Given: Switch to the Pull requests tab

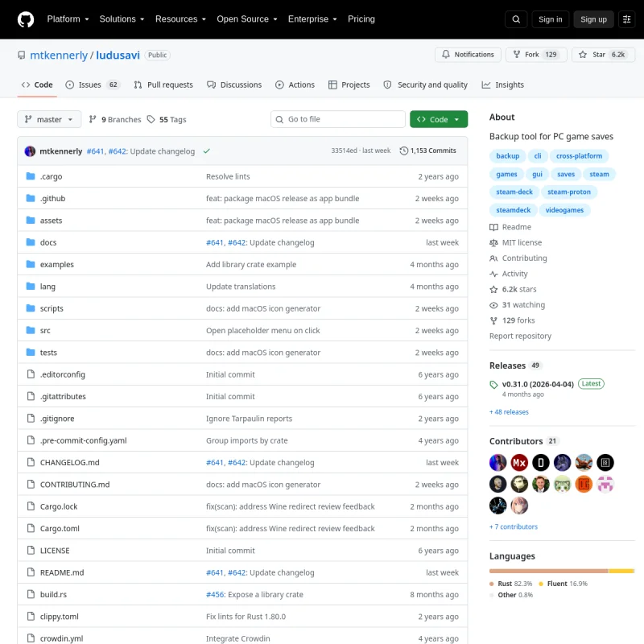Looking at the screenshot, I should coord(163,85).
